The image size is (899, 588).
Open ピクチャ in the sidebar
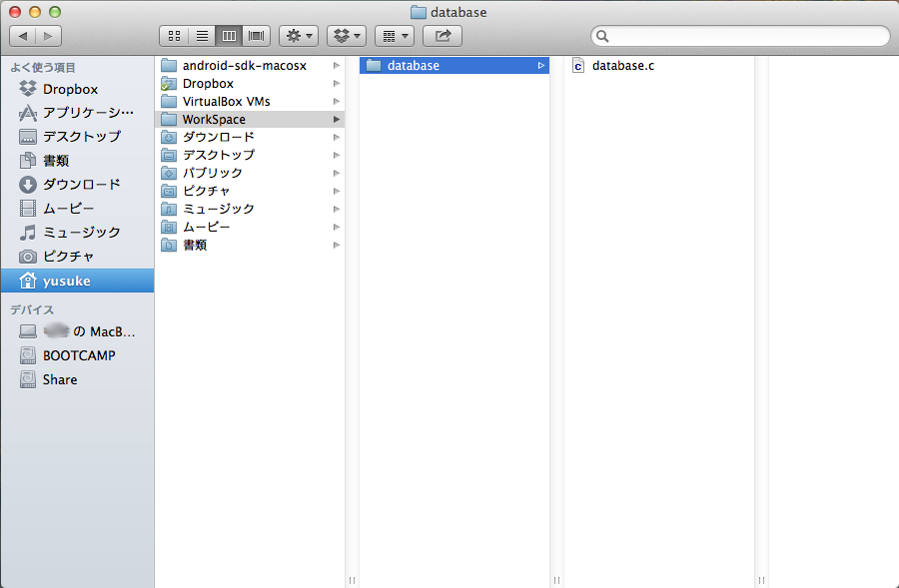(x=77, y=257)
